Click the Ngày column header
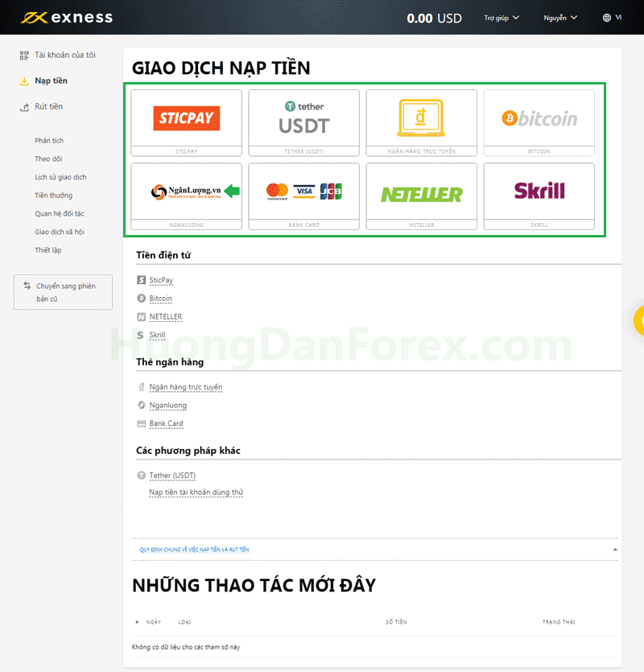The image size is (644, 672). tap(154, 622)
